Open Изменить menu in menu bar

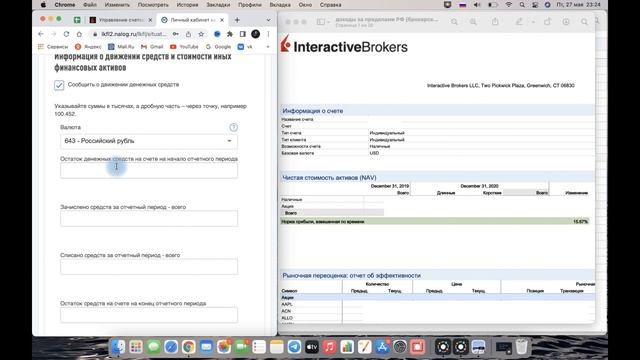117,5
